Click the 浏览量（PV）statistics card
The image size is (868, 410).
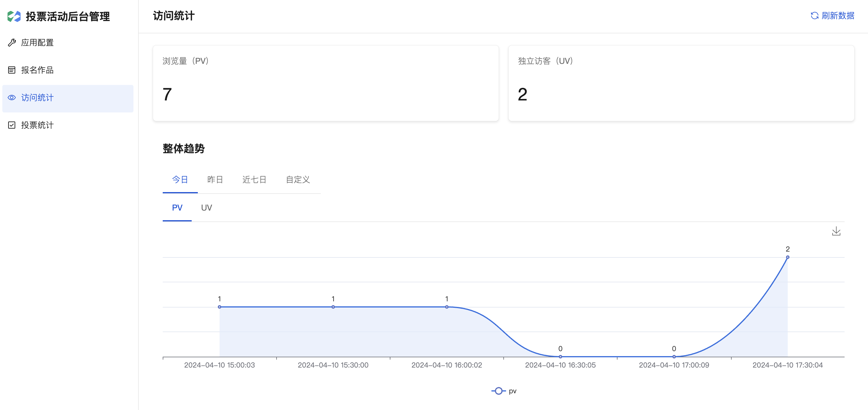click(325, 83)
